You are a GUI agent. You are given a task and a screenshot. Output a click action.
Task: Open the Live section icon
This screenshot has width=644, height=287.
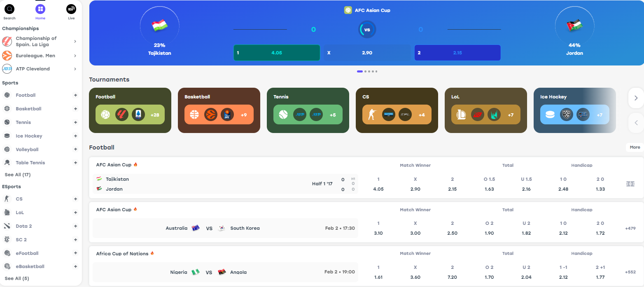coord(71,9)
